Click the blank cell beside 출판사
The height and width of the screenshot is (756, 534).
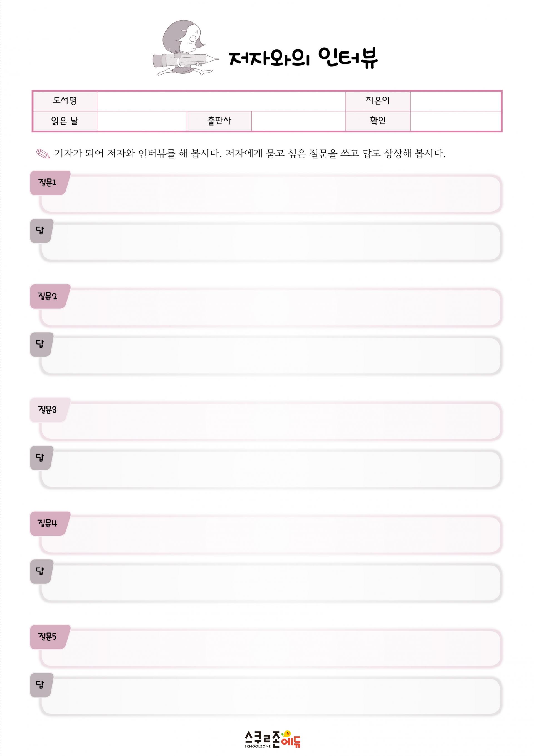[298, 121]
